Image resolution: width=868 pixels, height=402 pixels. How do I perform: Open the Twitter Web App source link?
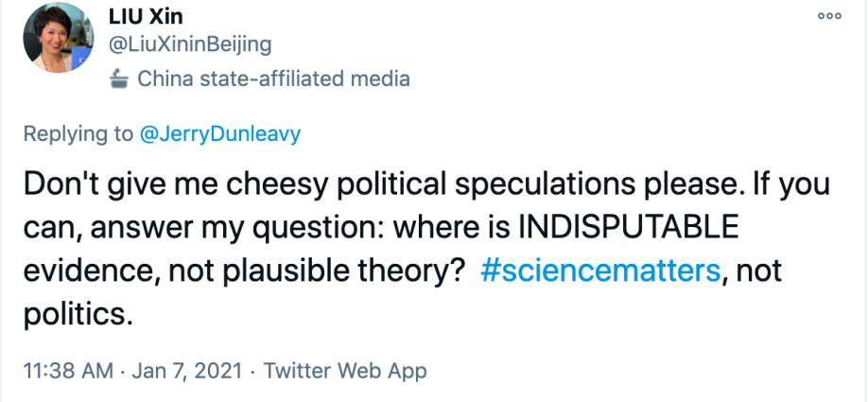point(345,370)
